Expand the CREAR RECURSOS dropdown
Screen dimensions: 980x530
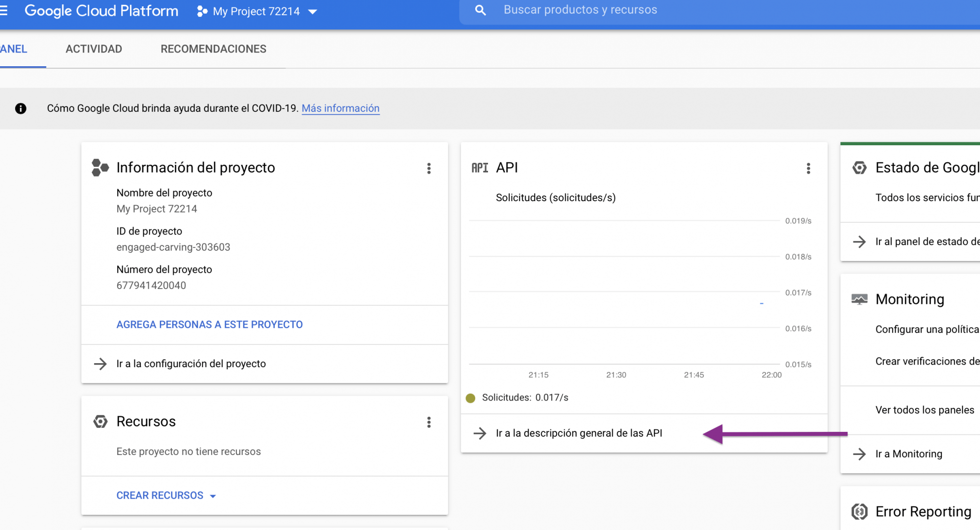pyautogui.click(x=166, y=496)
